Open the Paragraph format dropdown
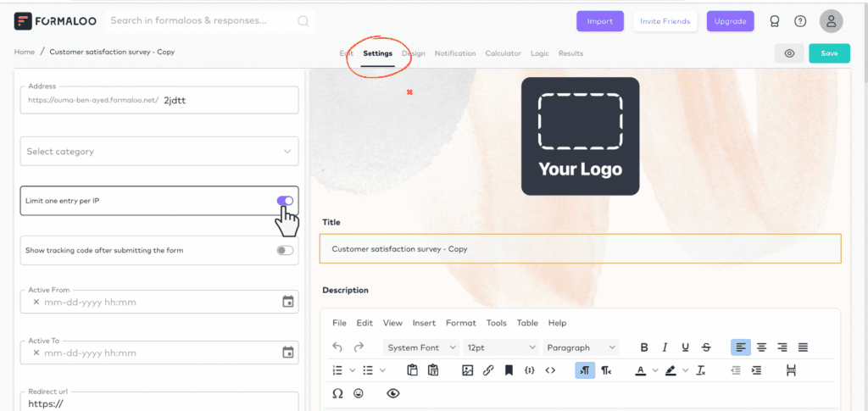The width and height of the screenshot is (868, 411). 581,347
